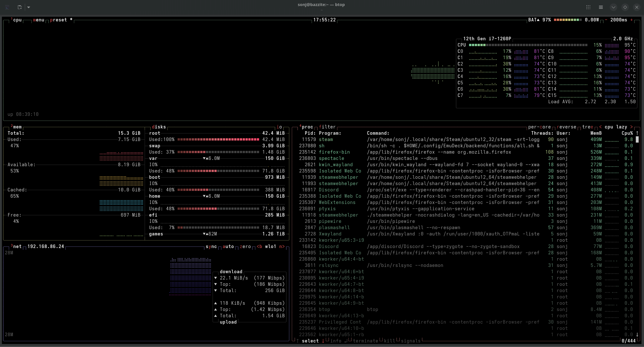Click plus to increase the 2000ms update interval
The image size is (644, 347).
[x=632, y=20]
